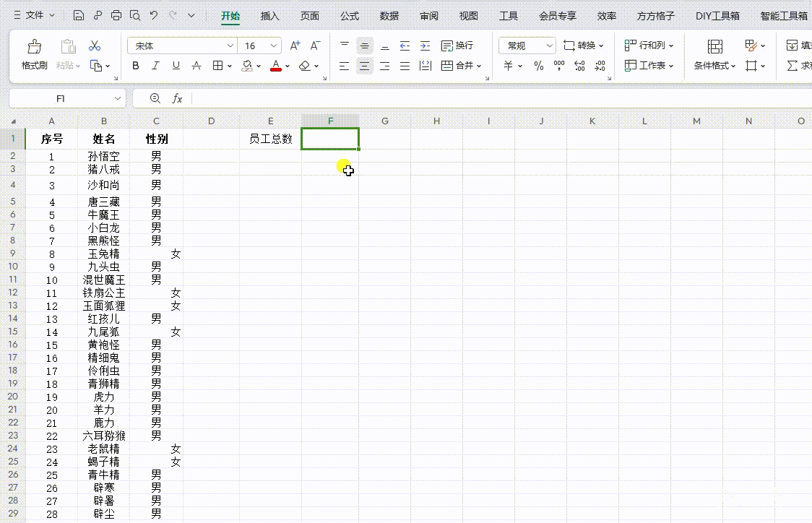Viewport: 812px width, 523px height.
Task: Click the select-all corner triangle
Action: 13,121
